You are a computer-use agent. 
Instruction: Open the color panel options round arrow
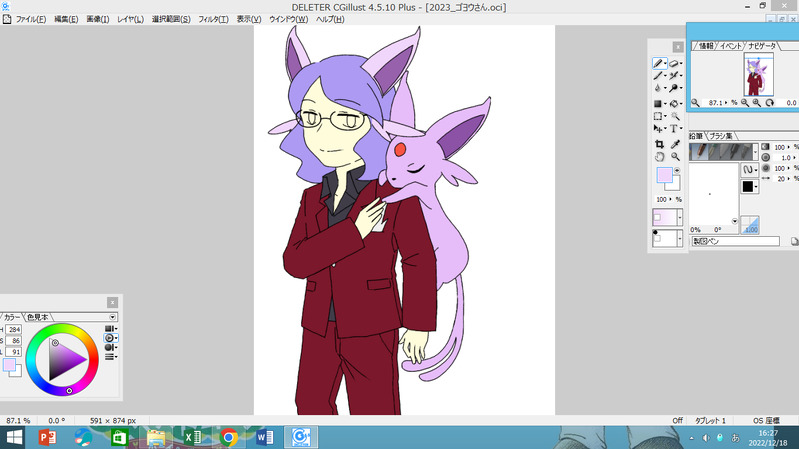click(113, 317)
